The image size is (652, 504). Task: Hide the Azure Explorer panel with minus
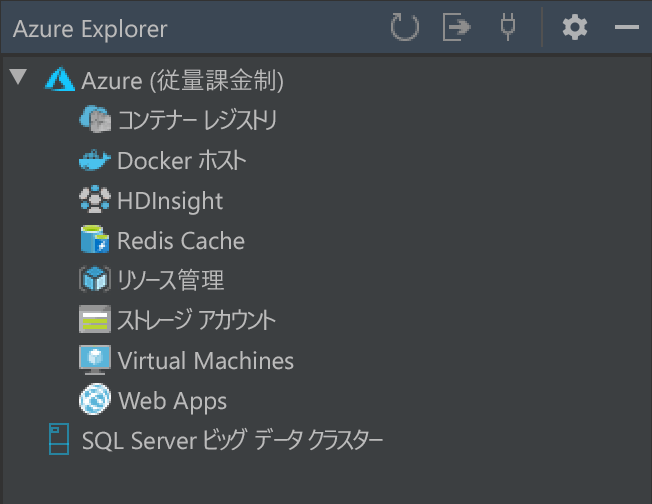pyautogui.click(x=627, y=27)
